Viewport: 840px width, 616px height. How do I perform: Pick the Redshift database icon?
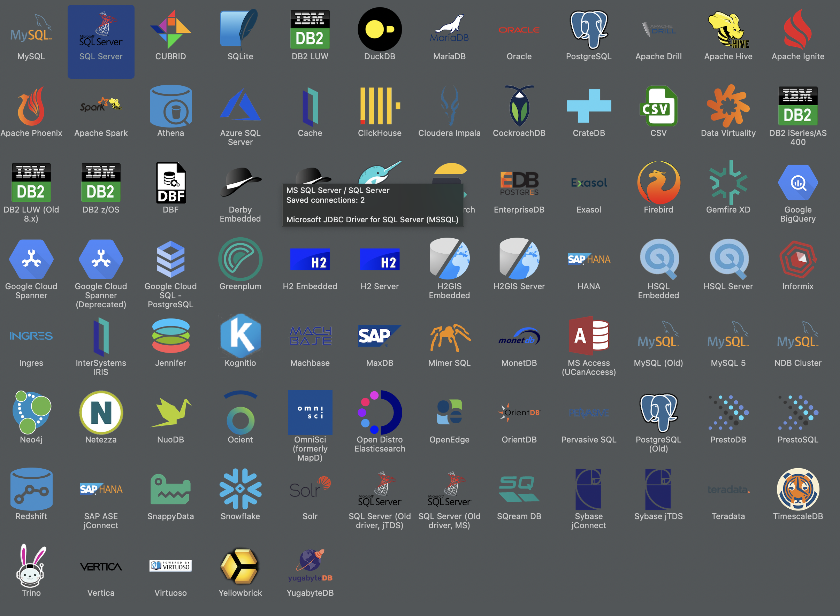(x=31, y=489)
